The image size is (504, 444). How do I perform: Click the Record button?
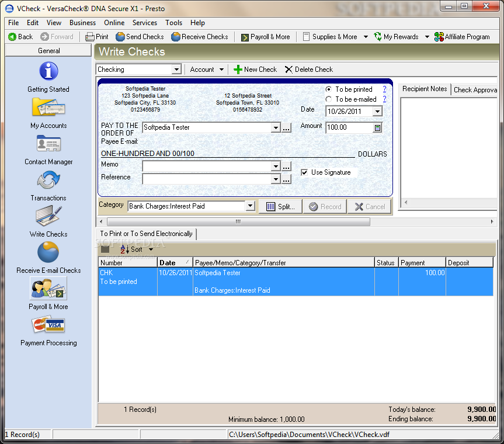click(325, 207)
